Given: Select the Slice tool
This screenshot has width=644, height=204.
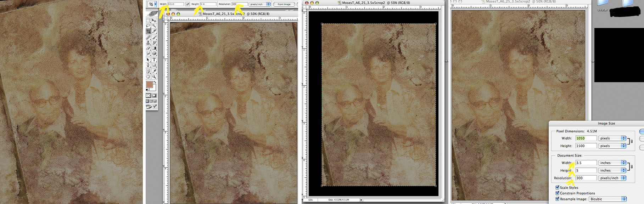Looking at the screenshot, I should pyautogui.click(x=154, y=31).
